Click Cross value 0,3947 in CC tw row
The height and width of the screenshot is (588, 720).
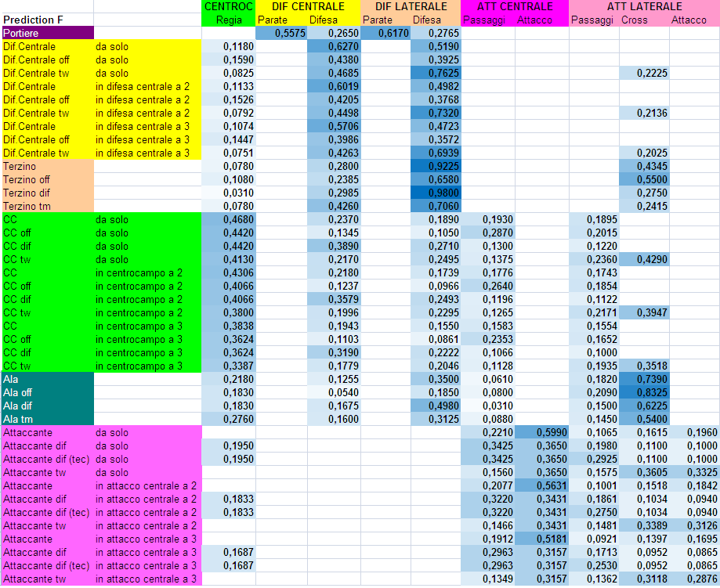644,312
